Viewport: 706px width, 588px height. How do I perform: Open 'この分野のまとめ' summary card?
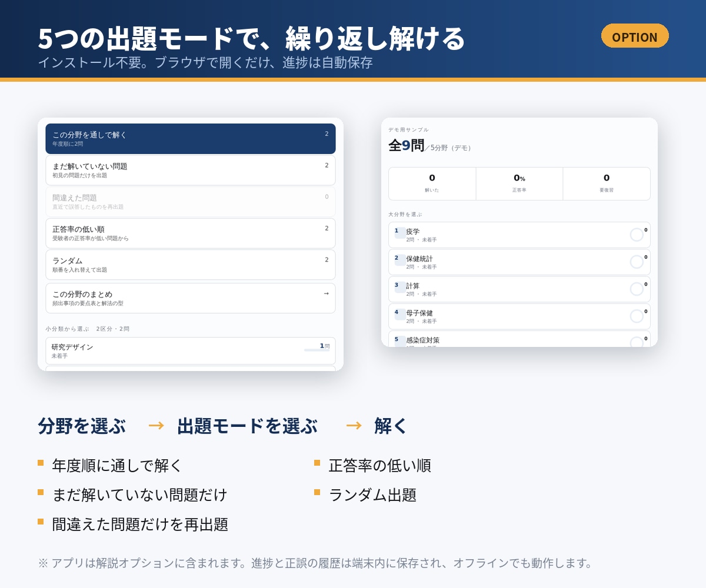pos(191,298)
